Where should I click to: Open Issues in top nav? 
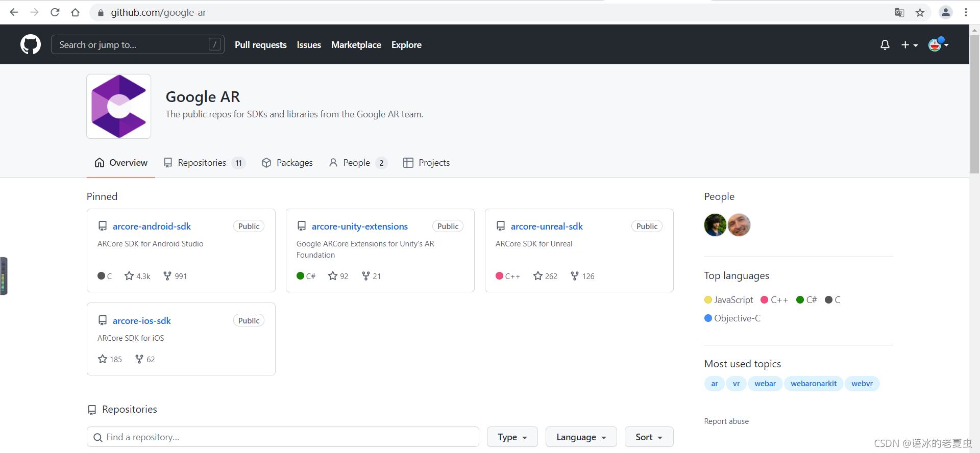[x=309, y=45]
